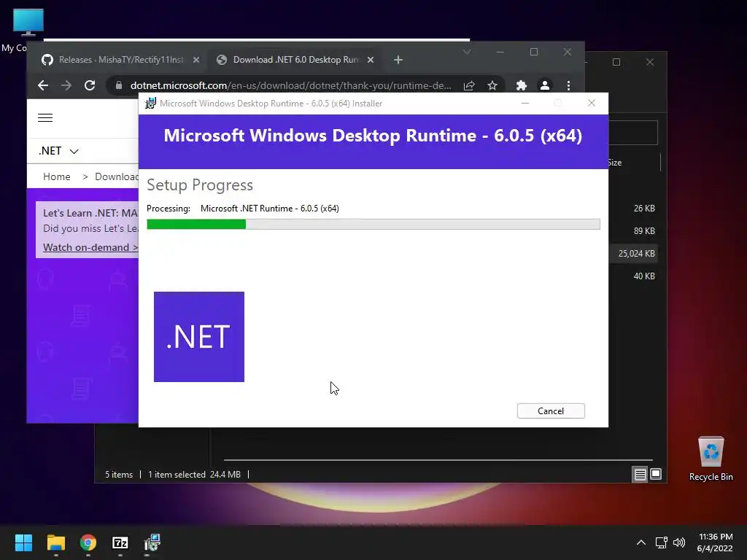The width and height of the screenshot is (747, 560).
Task: Go to Home breadcrumb link
Action: point(57,176)
